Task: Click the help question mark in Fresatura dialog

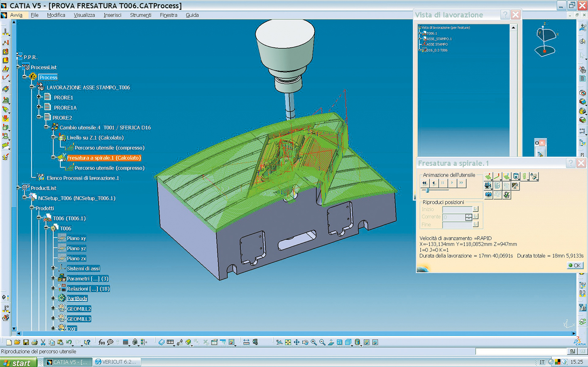Action: point(570,163)
